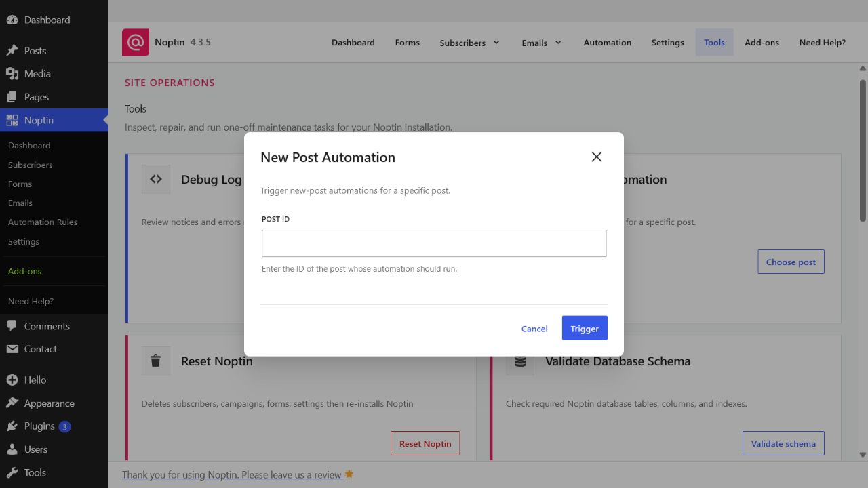Image resolution: width=868 pixels, height=488 pixels.
Task: Open Subscribers submenu item in sidebar
Action: click(x=30, y=165)
